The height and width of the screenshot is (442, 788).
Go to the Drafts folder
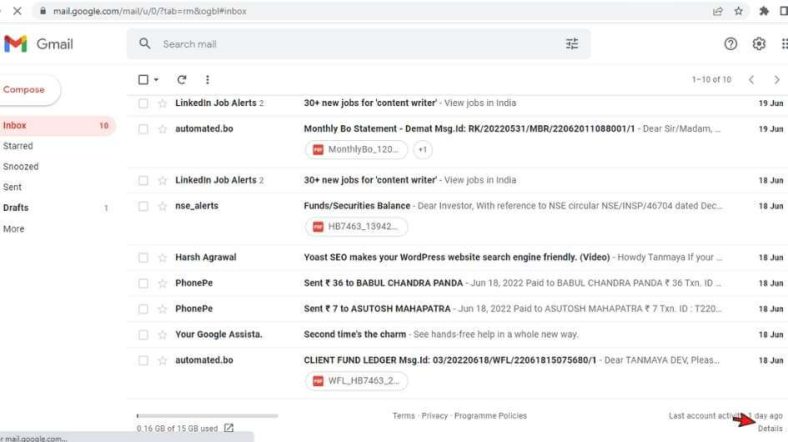tap(16, 208)
